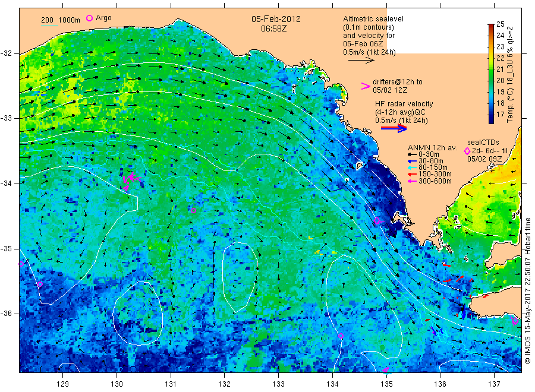Screen dimensions: 535x392
Task: Click the magenta 300-600m ANMN arrow
Action: pos(412,181)
